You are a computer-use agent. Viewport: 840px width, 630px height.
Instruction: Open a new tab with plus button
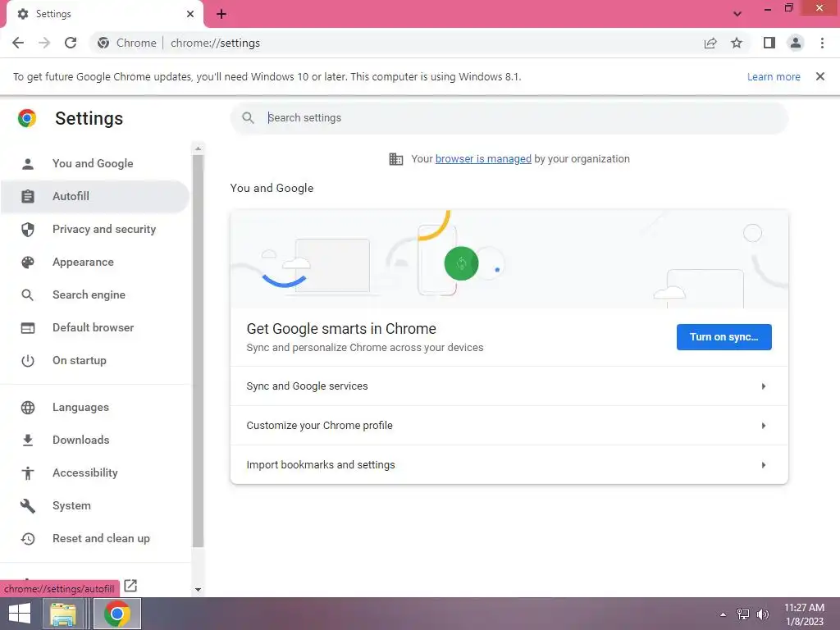(221, 14)
